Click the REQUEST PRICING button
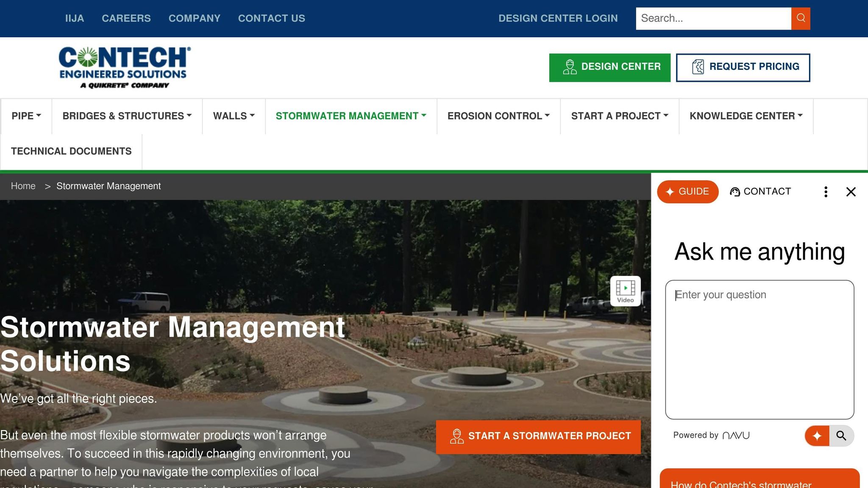This screenshot has width=868, height=488. 743,67
